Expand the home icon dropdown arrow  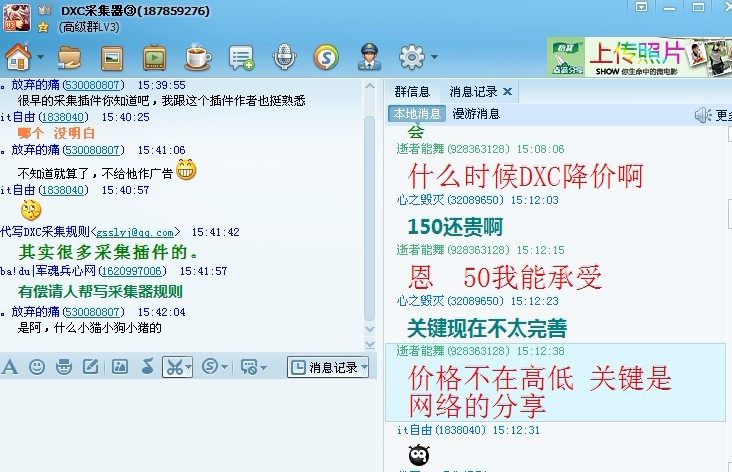[x=40, y=57]
